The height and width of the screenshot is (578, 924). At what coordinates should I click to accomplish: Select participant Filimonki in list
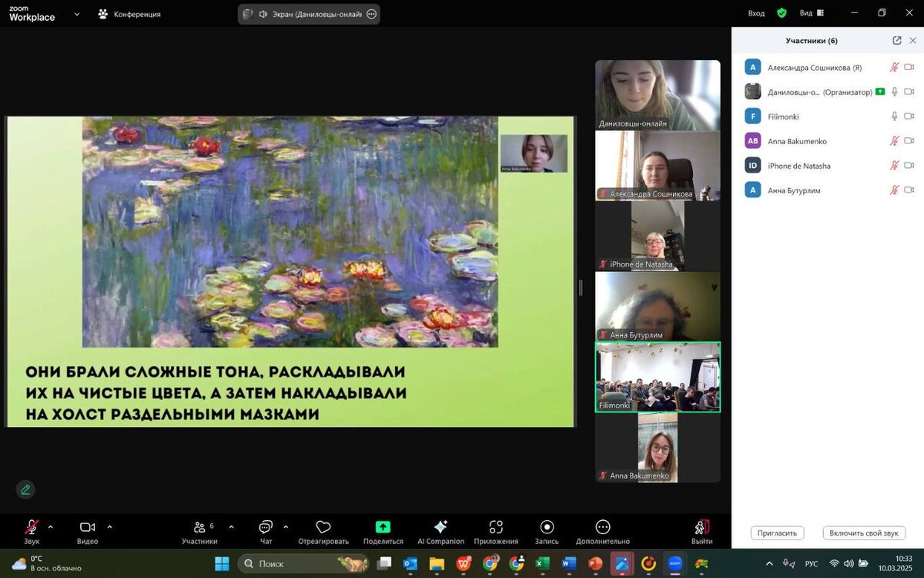coord(828,116)
